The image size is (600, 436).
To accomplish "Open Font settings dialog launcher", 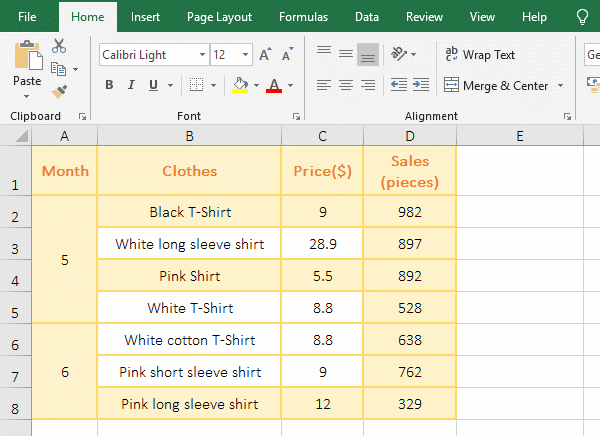I will [296, 116].
